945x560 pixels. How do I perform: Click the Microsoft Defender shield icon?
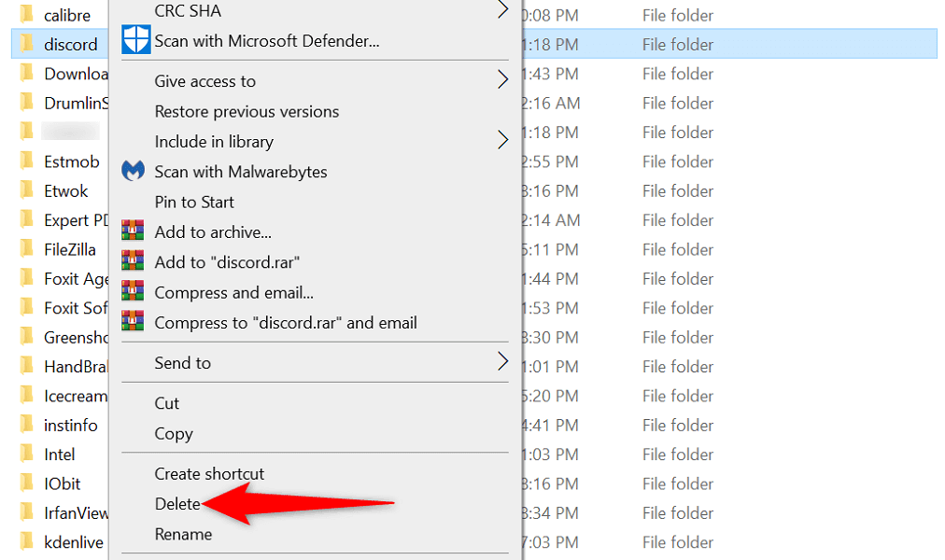coord(135,40)
